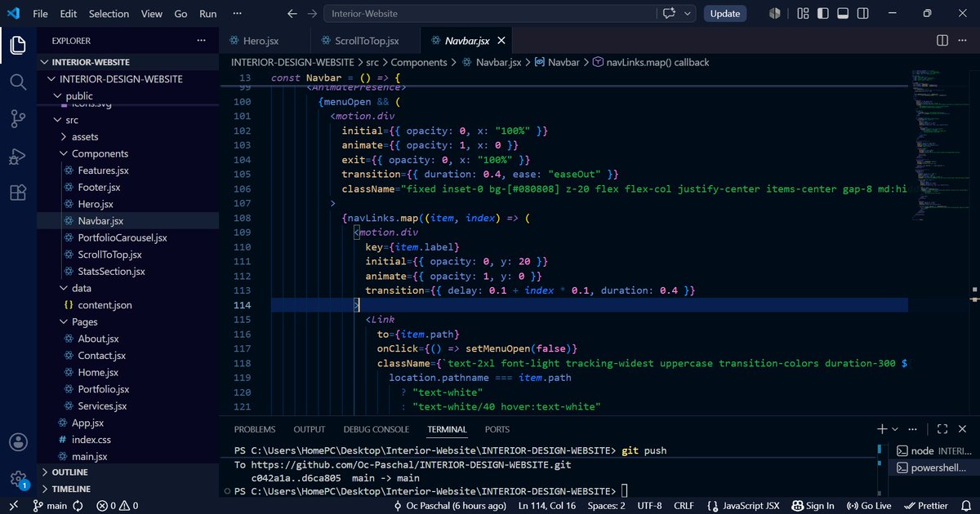This screenshot has height=514, width=980.
Task: Click the remote window indicator in status bar
Action: [14, 506]
